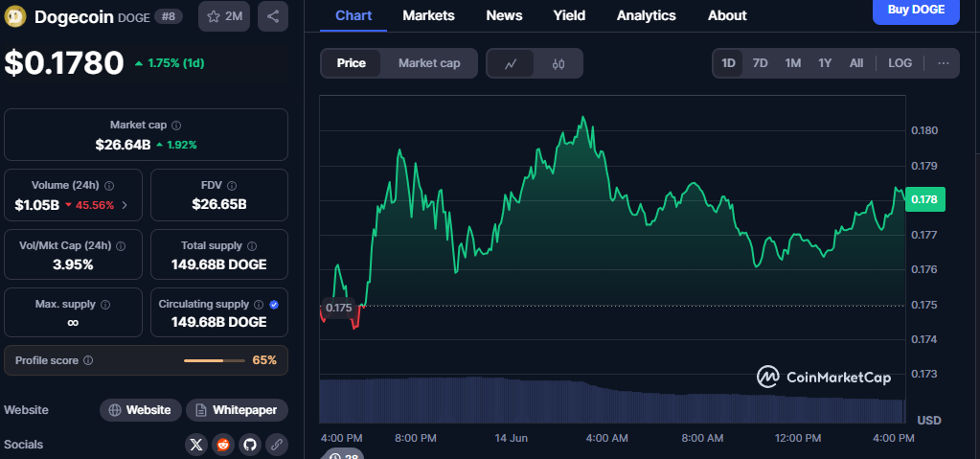Open the chain-link social icon
Image resolution: width=980 pixels, height=459 pixels.
click(x=277, y=445)
